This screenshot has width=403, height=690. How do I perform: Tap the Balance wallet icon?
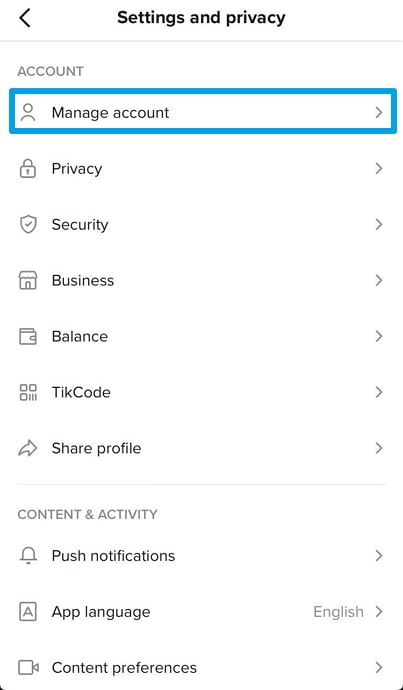(x=28, y=336)
